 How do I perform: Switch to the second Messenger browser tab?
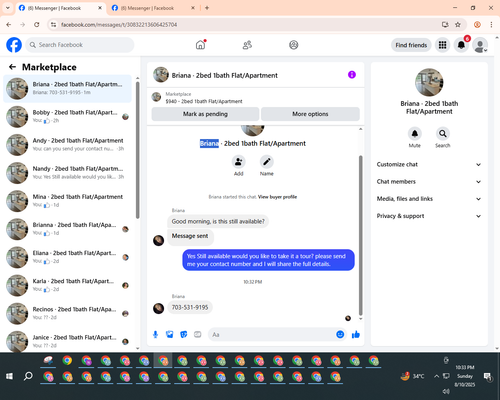tap(152, 8)
